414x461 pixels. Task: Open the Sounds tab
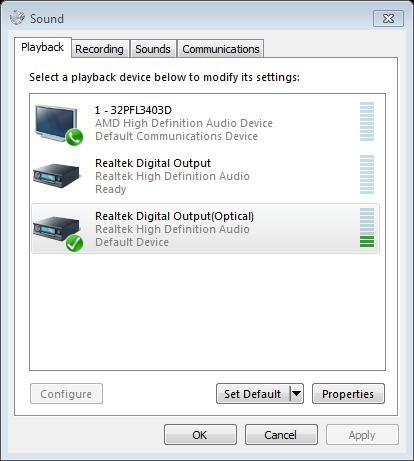coord(153,49)
